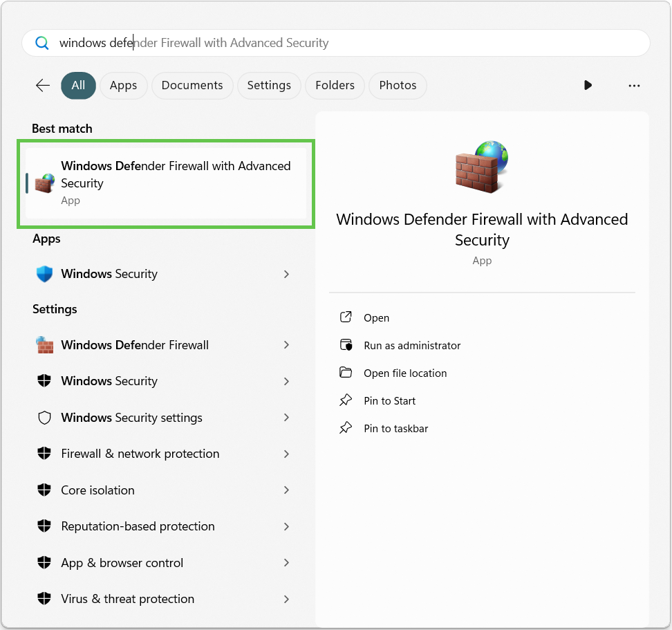Open Windows Security settings result
This screenshot has height=630, width=672.
pyautogui.click(x=166, y=418)
